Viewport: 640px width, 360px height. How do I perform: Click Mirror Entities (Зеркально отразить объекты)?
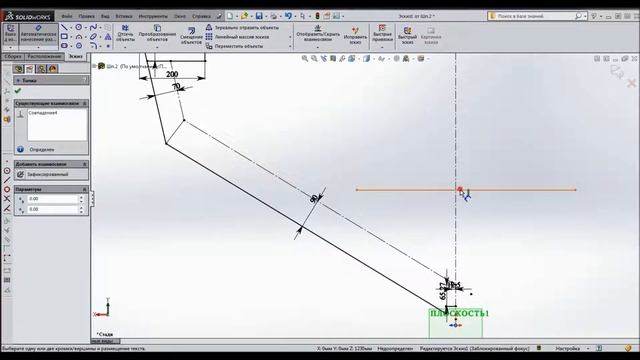pyautogui.click(x=242, y=27)
